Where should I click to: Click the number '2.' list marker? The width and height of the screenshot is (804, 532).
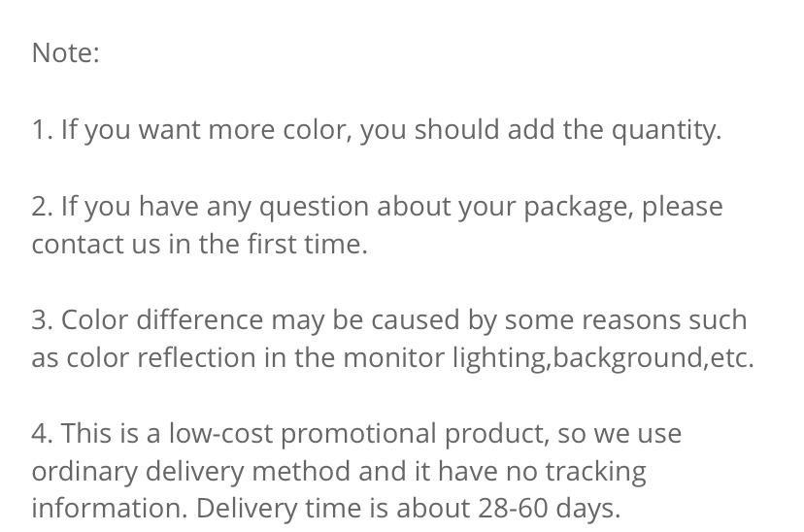coord(43,207)
